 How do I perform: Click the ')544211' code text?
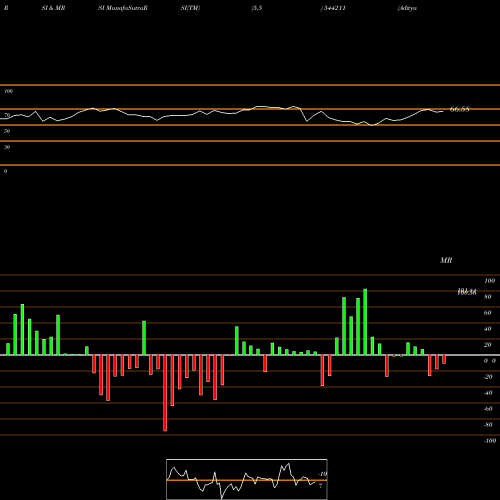pyautogui.click(x=333, y=8)
